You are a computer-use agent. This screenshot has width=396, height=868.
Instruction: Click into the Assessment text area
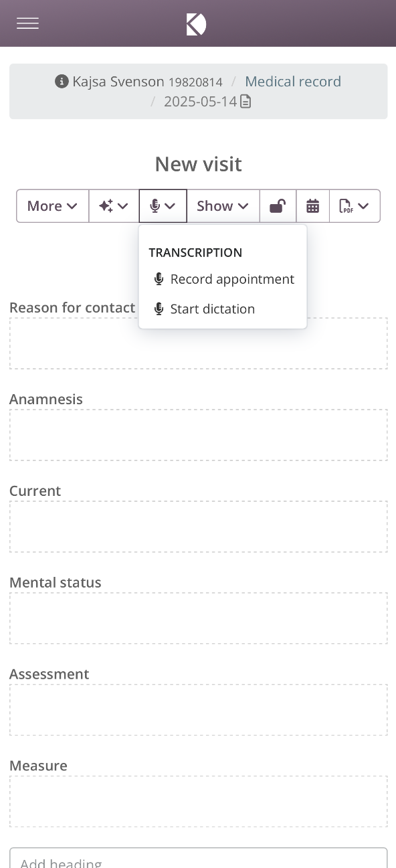coord(198,710)
